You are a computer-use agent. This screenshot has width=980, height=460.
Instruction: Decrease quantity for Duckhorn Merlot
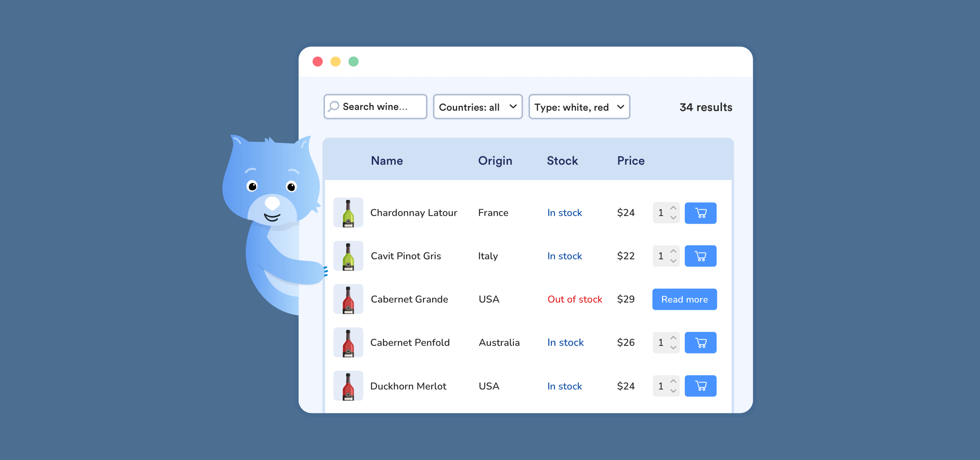pyautogui.click(x=673, y=391)
